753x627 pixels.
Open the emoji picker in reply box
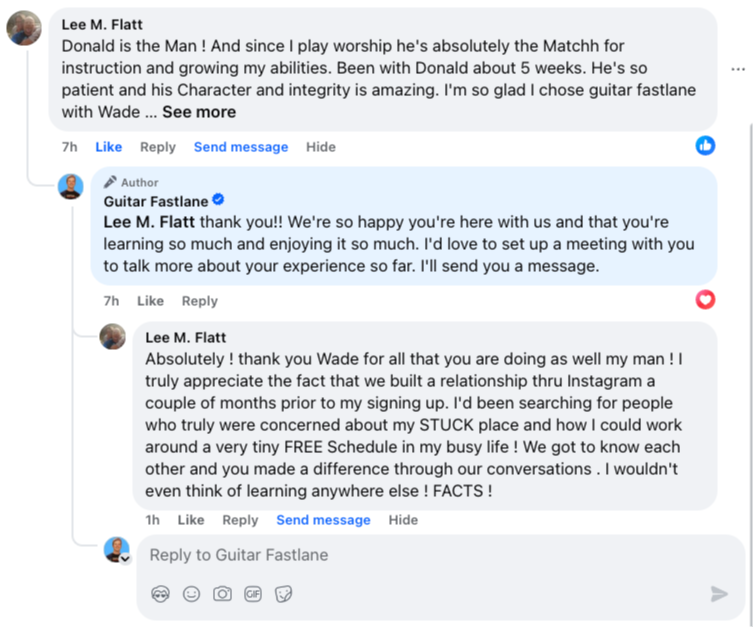pyautogui.click(x=192, y=594)
